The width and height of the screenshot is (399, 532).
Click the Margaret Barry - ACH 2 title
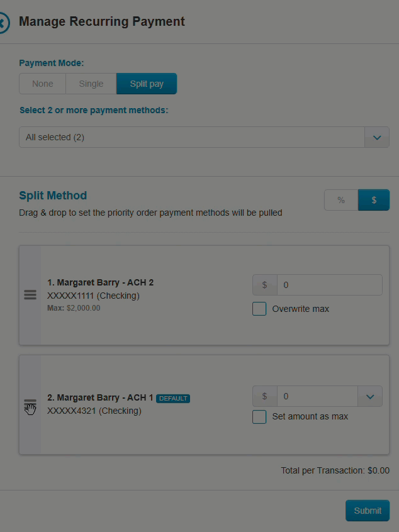pos(100,282)
